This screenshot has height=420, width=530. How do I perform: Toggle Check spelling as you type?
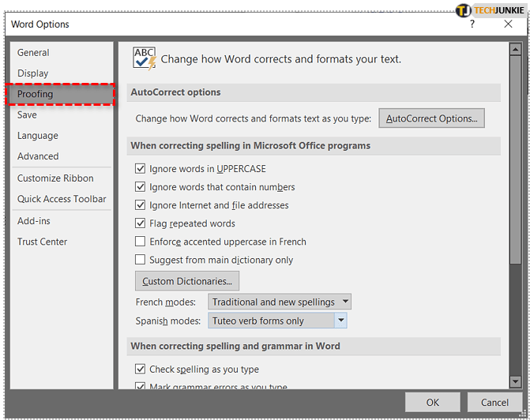pyautogui.click(x=141, y=369)
